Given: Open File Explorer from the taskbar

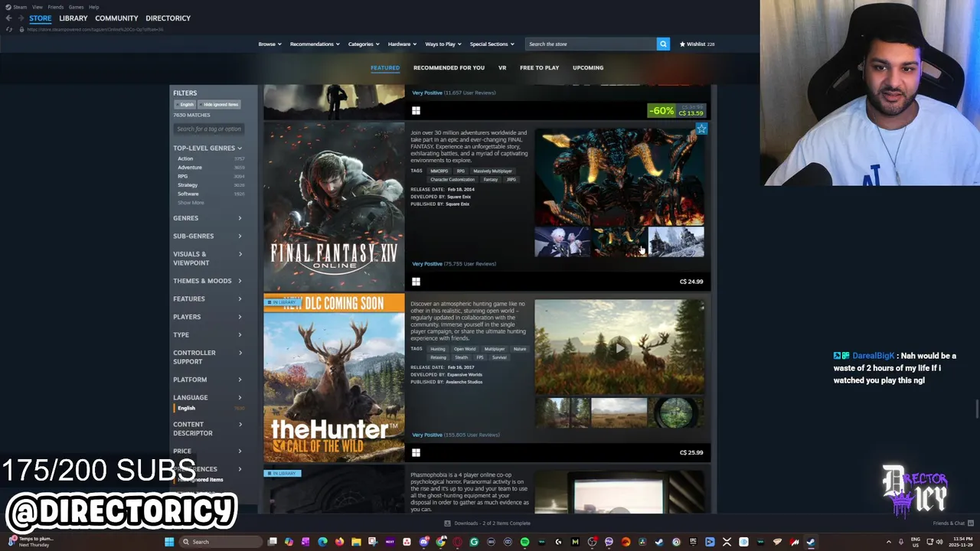Looking at the screenshot, I should pyautogui.click(x=356, y=542).
